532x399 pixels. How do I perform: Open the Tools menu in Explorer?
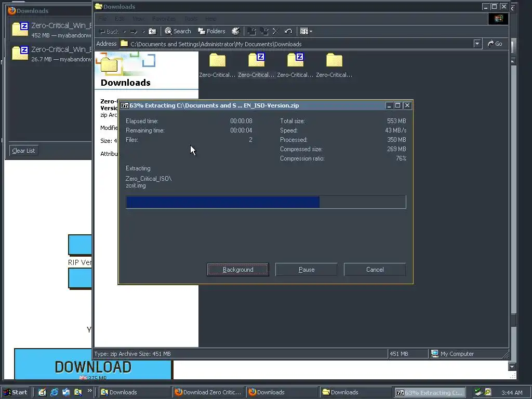pos(191,19)
